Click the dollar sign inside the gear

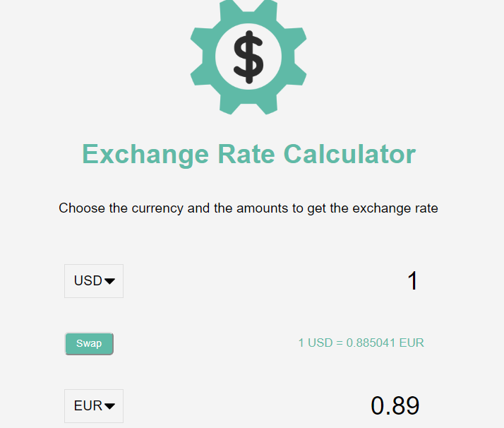[x=248, y=57]
